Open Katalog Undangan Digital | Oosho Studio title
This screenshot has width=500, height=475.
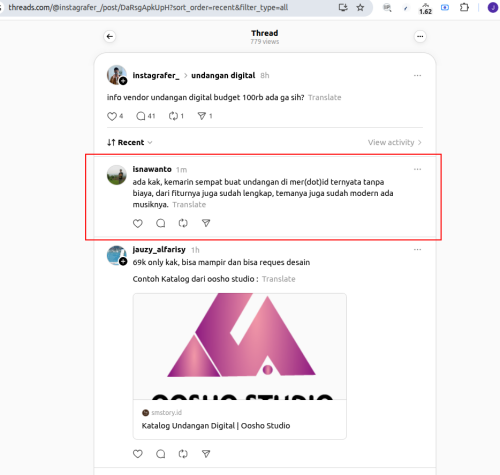pos(216,426)
